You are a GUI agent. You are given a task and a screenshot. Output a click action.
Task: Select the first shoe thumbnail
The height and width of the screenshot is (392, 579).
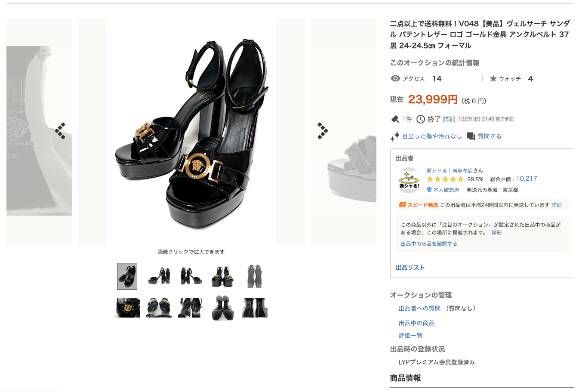(127, 276)
